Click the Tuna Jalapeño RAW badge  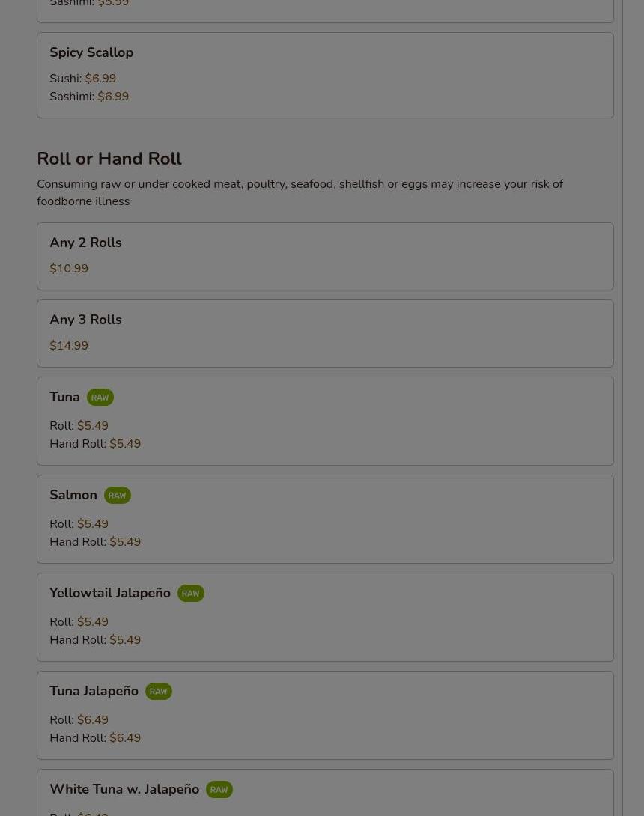158,691
